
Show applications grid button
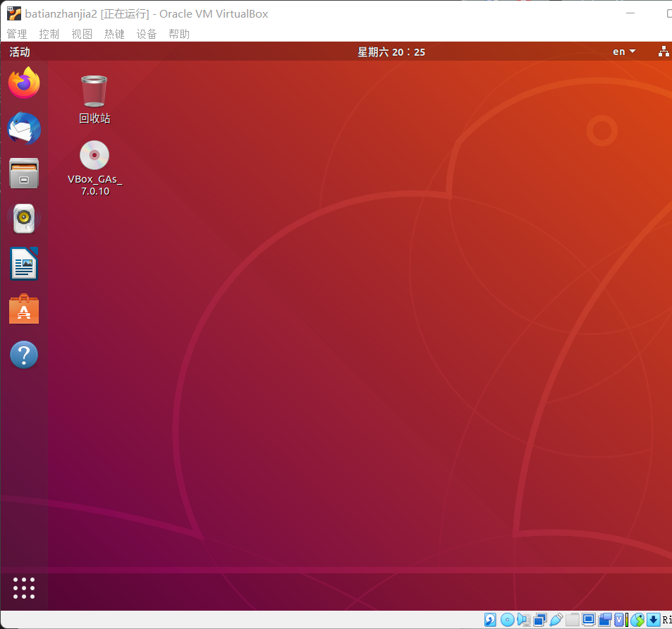coord(24,587)
